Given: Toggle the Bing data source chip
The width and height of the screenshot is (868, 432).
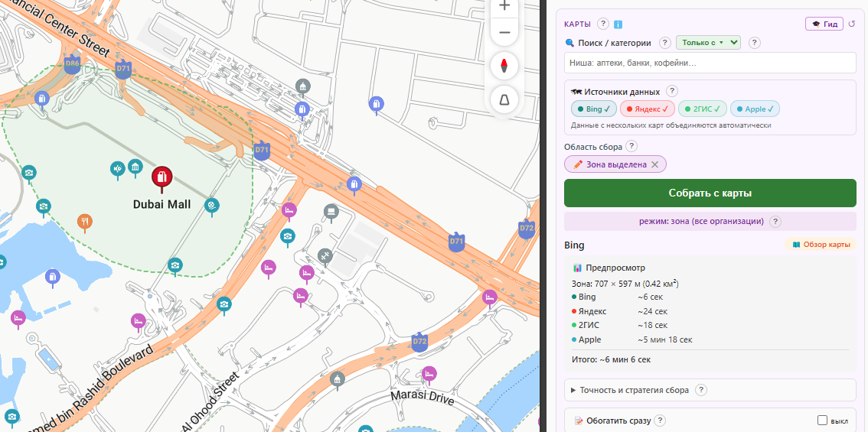Looking at the screenshot, I should [x=594, y=109].
